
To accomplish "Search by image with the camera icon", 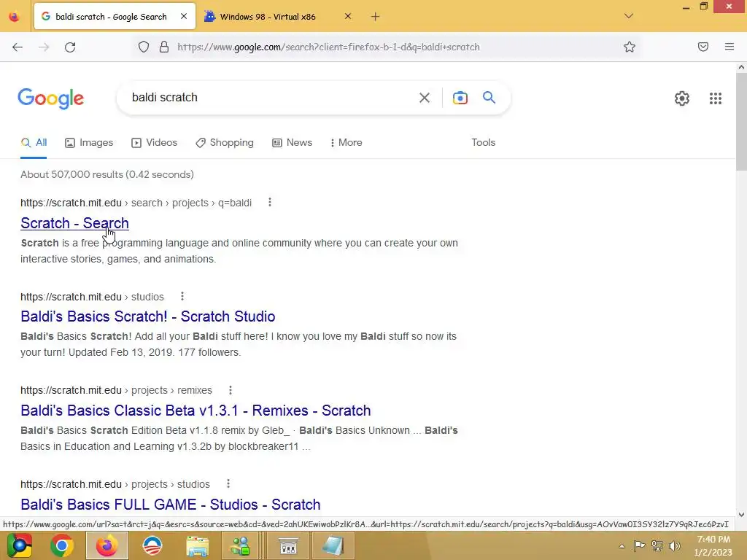I will click(x=460, y=98).
